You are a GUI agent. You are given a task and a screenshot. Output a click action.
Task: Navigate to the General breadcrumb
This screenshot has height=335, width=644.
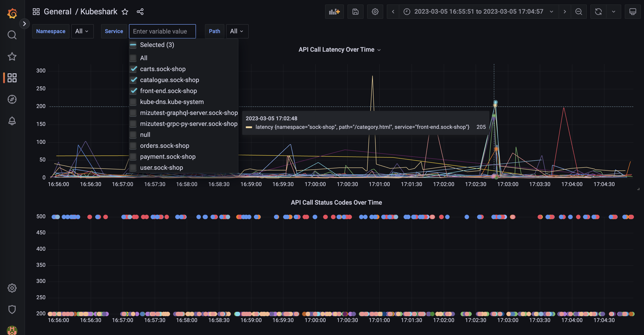point(57,11)
